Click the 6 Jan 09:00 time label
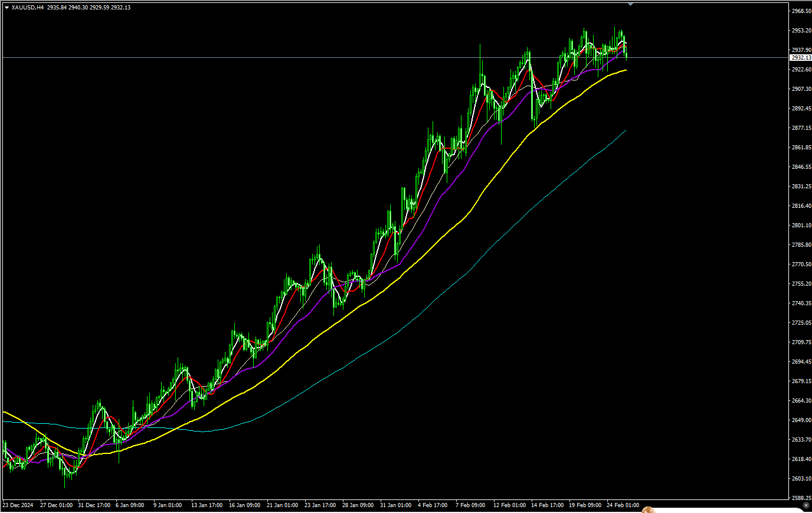This screenshot has height=513, width=812. coord(130,505)
